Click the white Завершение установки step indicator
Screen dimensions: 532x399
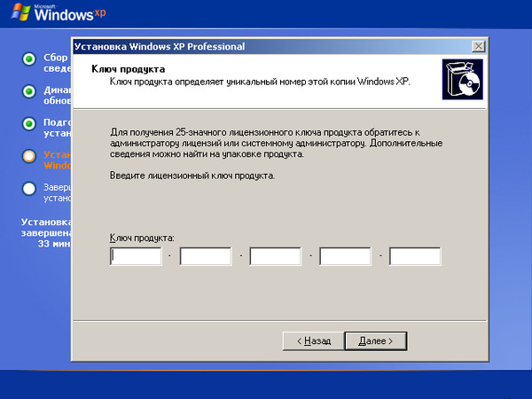point(29,189)
